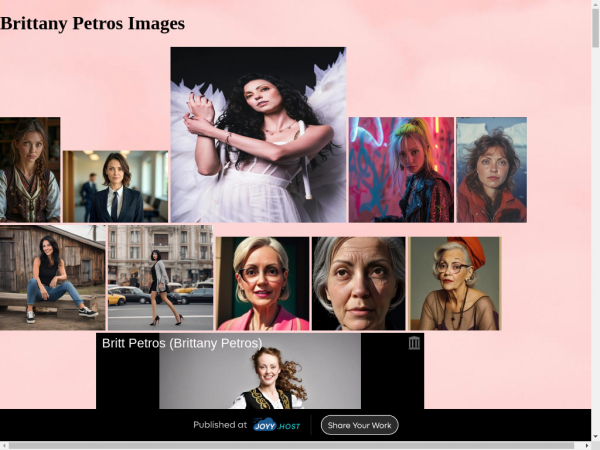
Task: Open the elderly woman with red beret image
Action: pyautogui.click(x=455, y=283)
